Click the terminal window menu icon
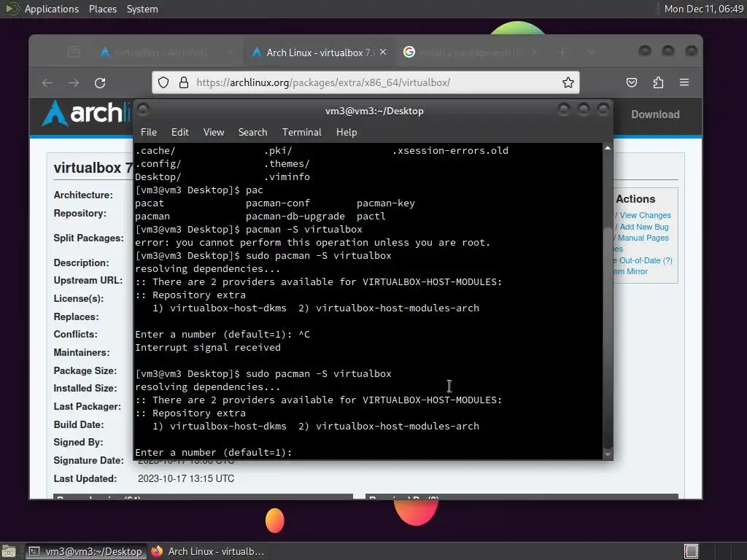Image resolution: width=747 pixels, height=560 pixels. tap(143, 110)
